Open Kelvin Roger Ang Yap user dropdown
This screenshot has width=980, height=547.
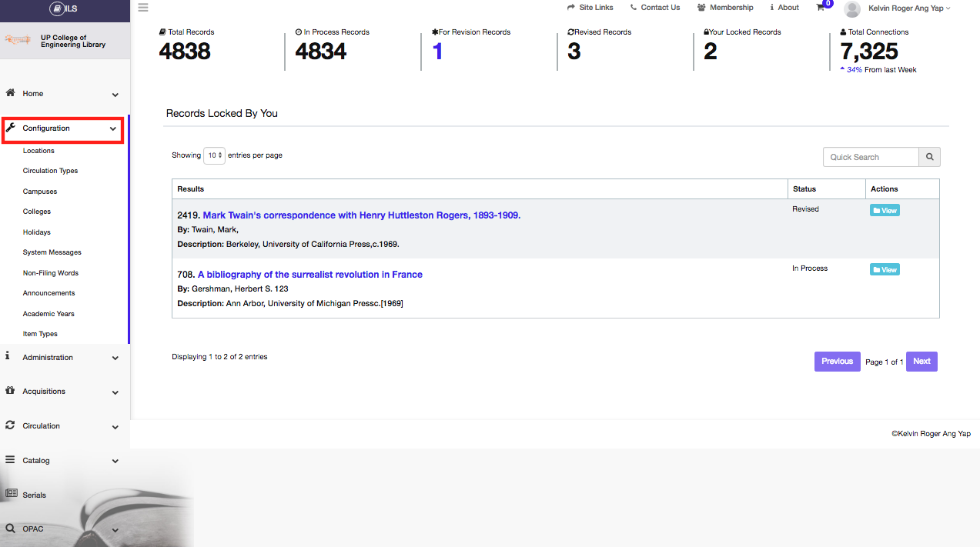[908, 8]
